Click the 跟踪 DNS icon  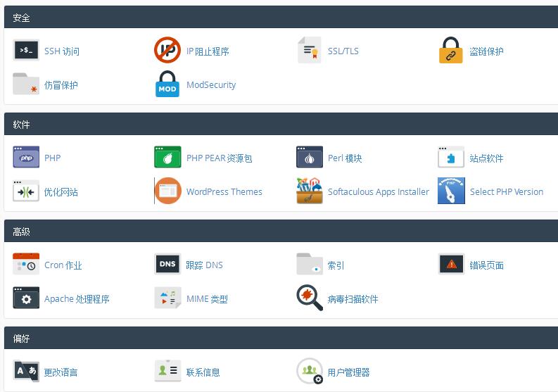[167, 265]
